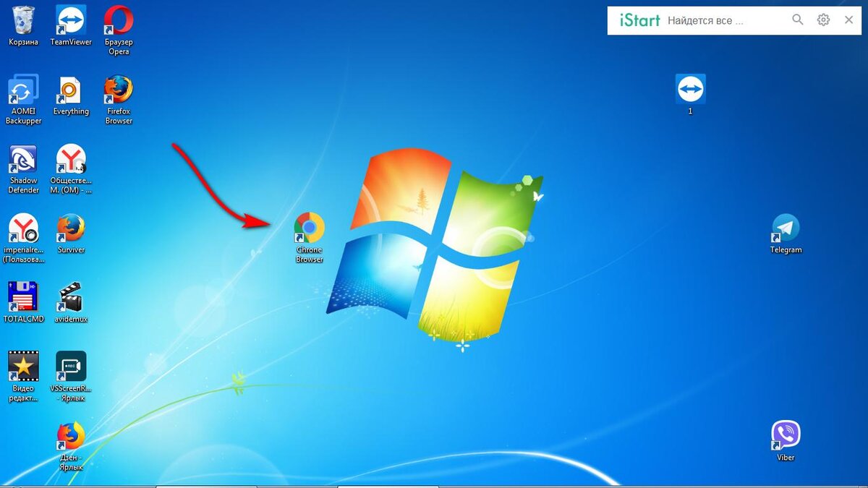Click the iStart search magnifier icon
The width and height of the screenshot is (868, 488).
pyautogui.click(x=798, y=20)
